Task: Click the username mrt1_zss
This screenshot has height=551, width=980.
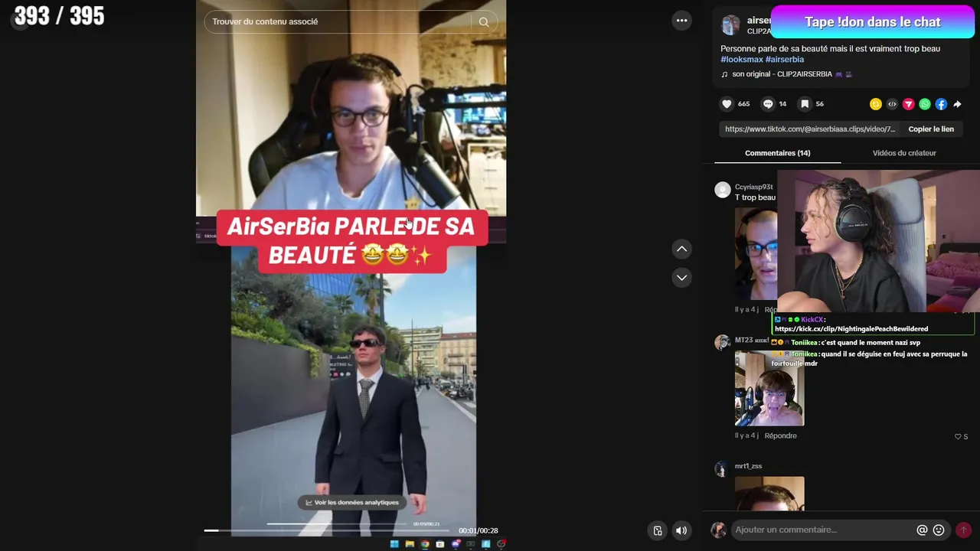Action: click(748, 466)
